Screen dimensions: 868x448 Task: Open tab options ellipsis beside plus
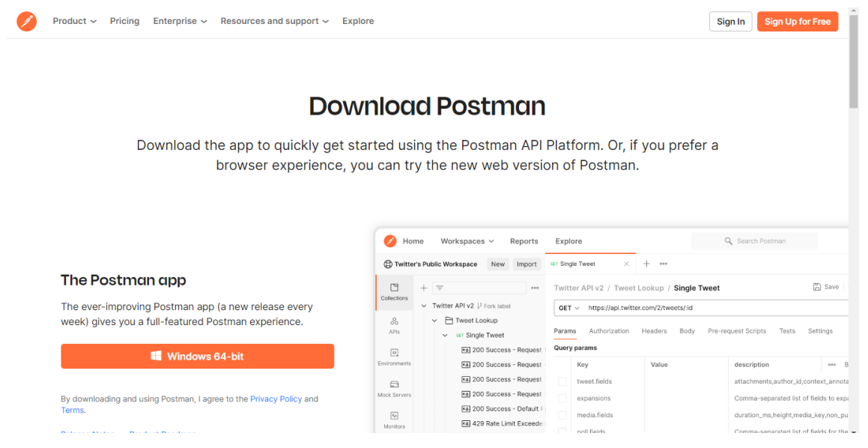(664, 264)
